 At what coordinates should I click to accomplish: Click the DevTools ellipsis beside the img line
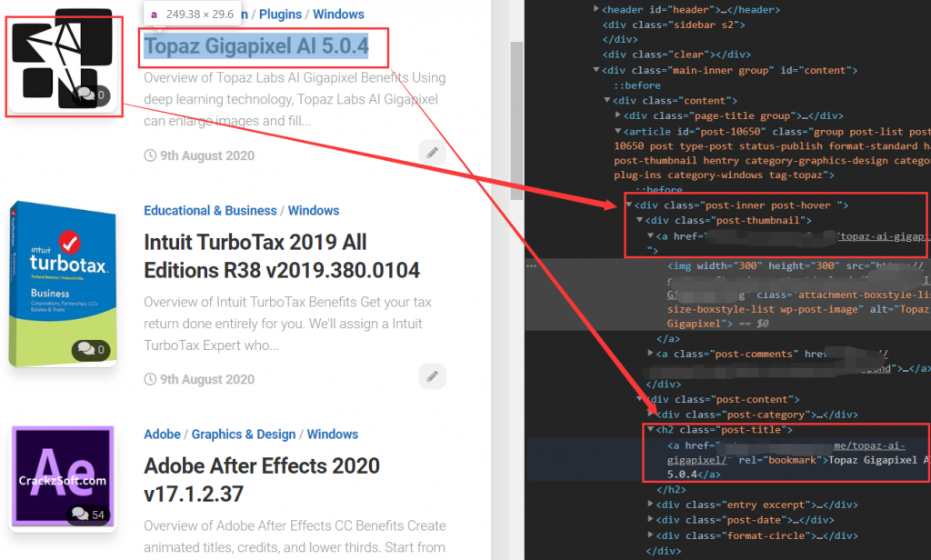531,265
